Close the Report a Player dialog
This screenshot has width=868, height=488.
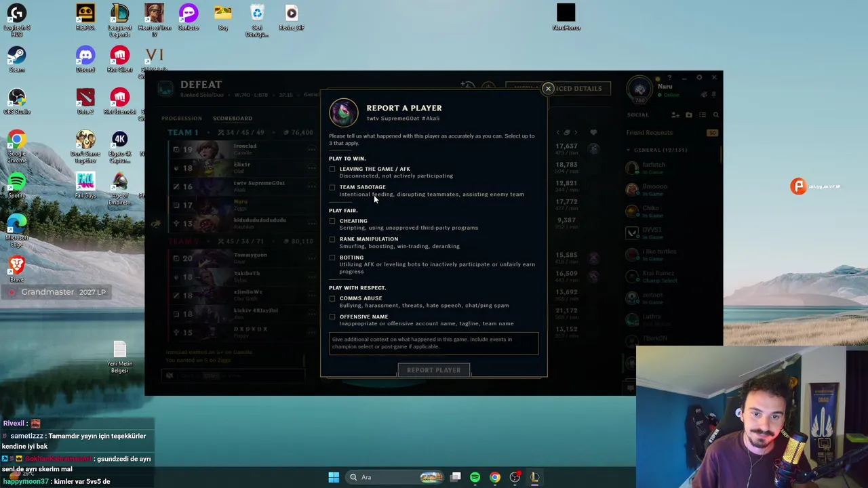[548, 89]
